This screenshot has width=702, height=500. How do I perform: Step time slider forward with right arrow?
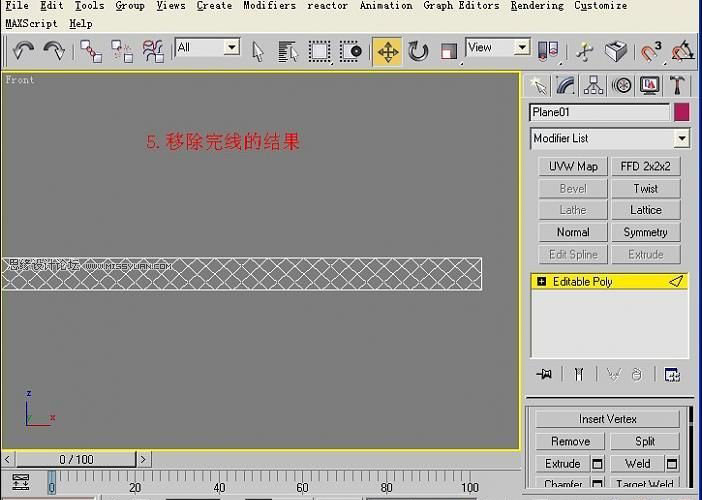(143, 459)
